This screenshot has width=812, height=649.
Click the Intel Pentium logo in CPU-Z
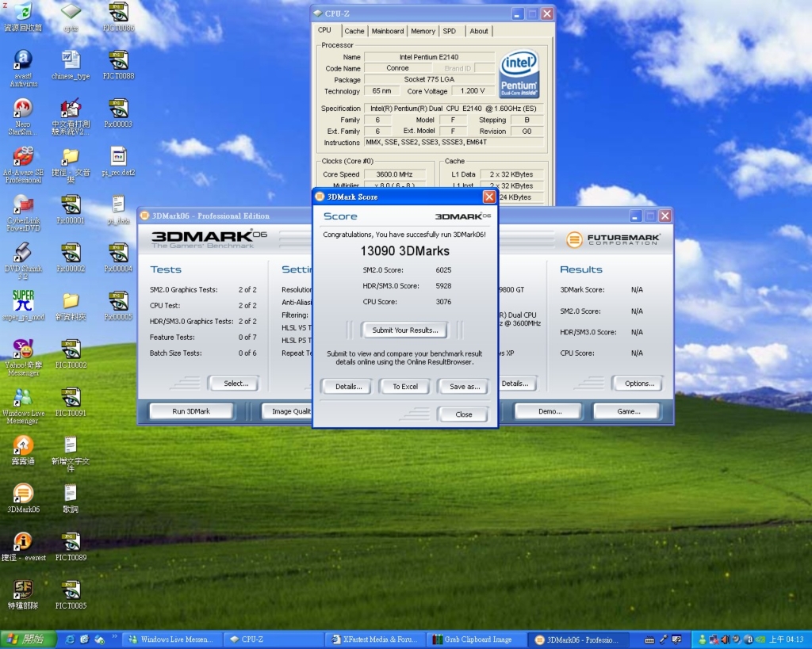(519, 74)
